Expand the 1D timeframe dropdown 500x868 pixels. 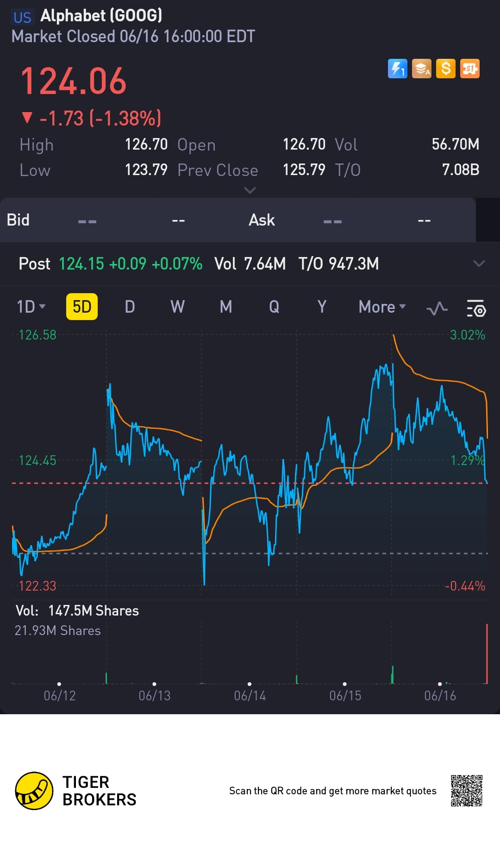point(31,307)
